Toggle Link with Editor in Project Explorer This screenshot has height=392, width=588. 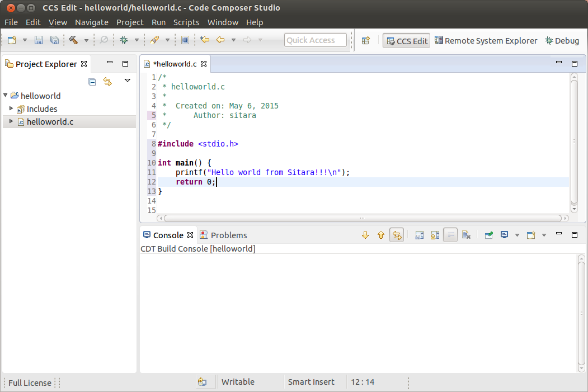click(106, 82)
